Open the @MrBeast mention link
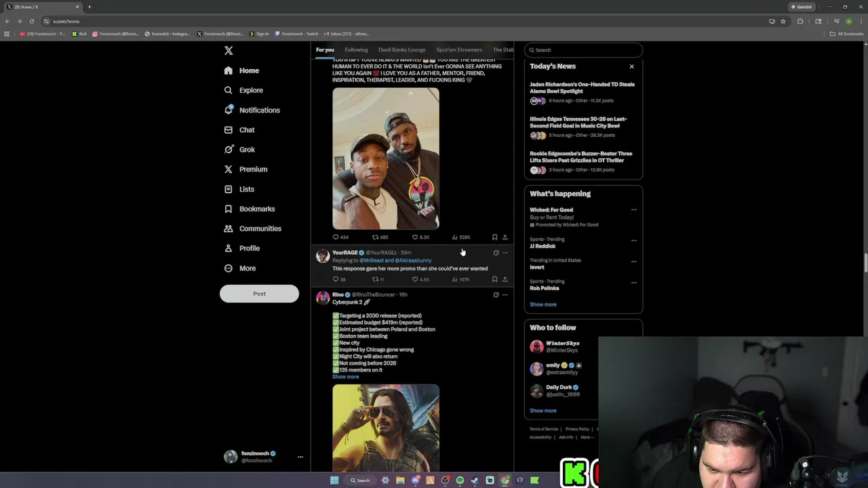The height and width of the screenshot is (488, 868). (372, 260)
